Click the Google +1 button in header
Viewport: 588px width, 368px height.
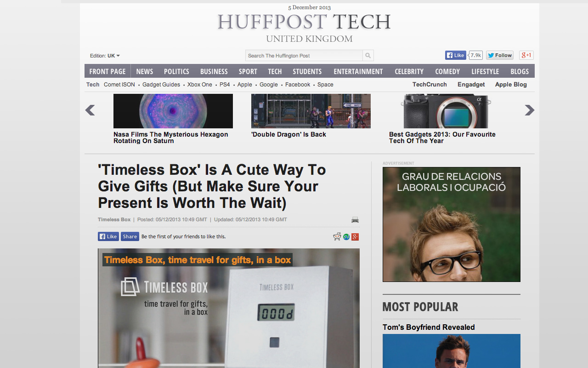click(526, 55)
